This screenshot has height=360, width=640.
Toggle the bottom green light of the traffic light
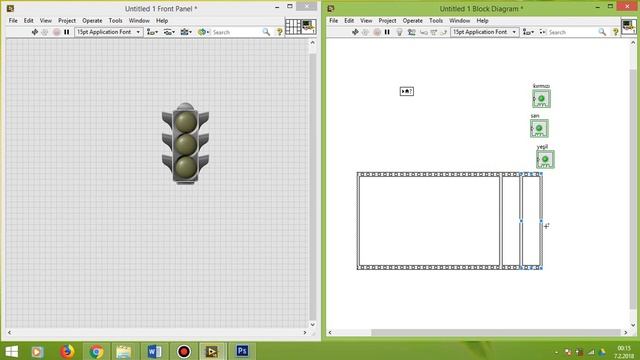[x=186, y=167]
